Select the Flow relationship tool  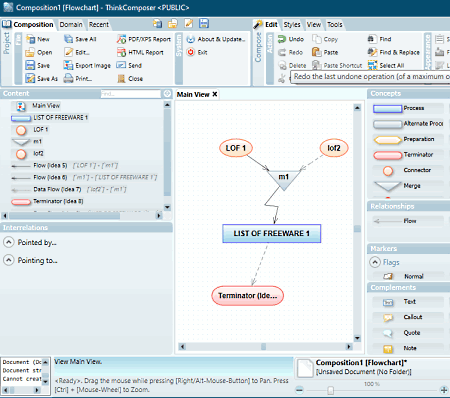[x=408, y=221]
